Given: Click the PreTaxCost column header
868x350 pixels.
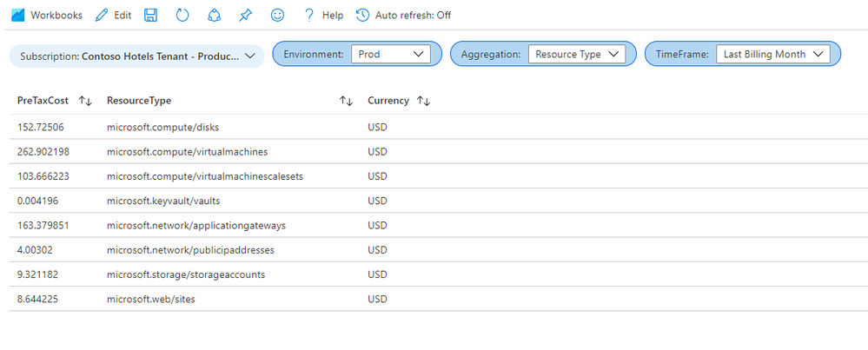Looking at the screenshot, I should 43,101.
